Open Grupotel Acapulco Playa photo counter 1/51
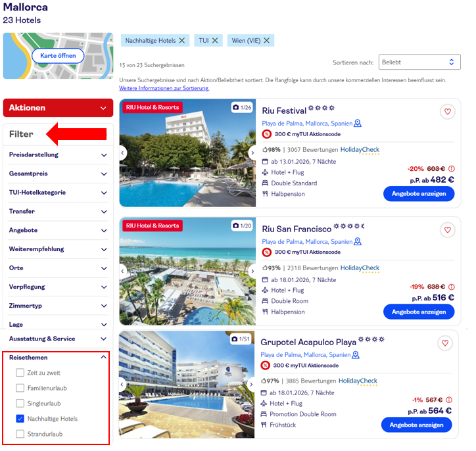This screenshot has height=451, width=476. tap(240, 339)
